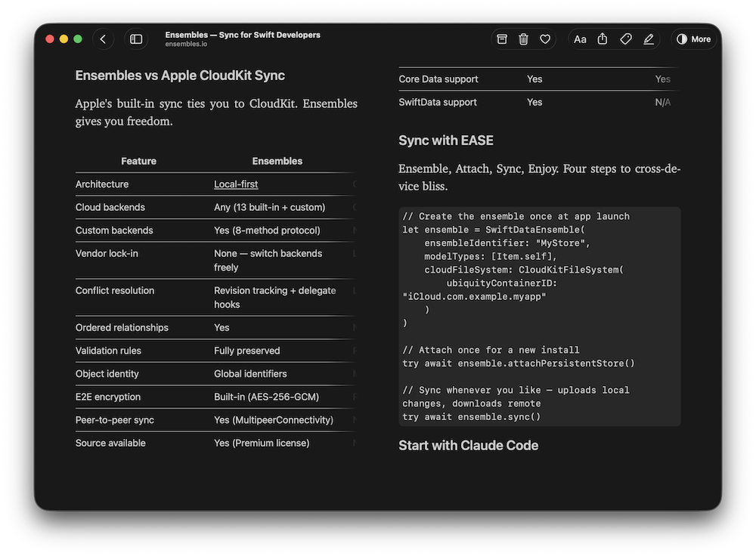756x556 pixels.
Task: Click the 'try await ensemble.attachPersistentStore()' code line
Action: coord(519,363)
